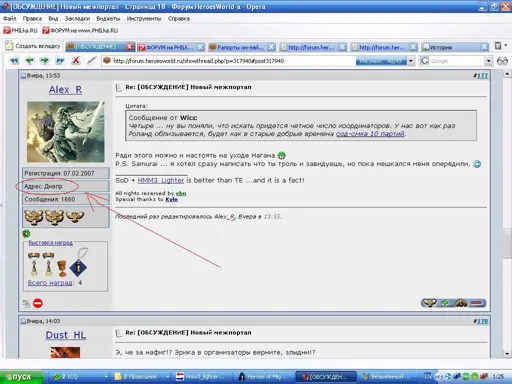Image resolution: width=512 pixels, height=384 pixels.
Task: Open Выставка наград link
Action: click(50, 243)
